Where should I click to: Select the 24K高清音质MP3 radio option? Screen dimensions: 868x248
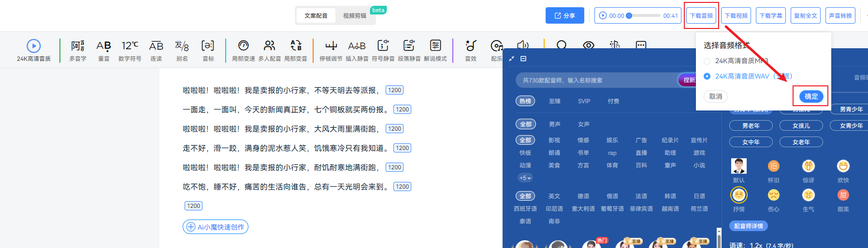tap(707, 61)
